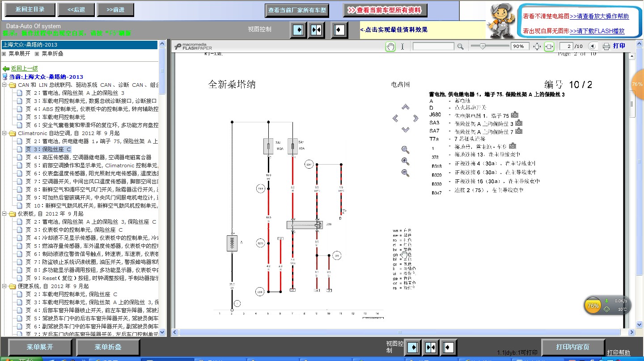Screen dimensions: 644x361
Task: Click the 返回上一级 link
Action: (25, 69)
